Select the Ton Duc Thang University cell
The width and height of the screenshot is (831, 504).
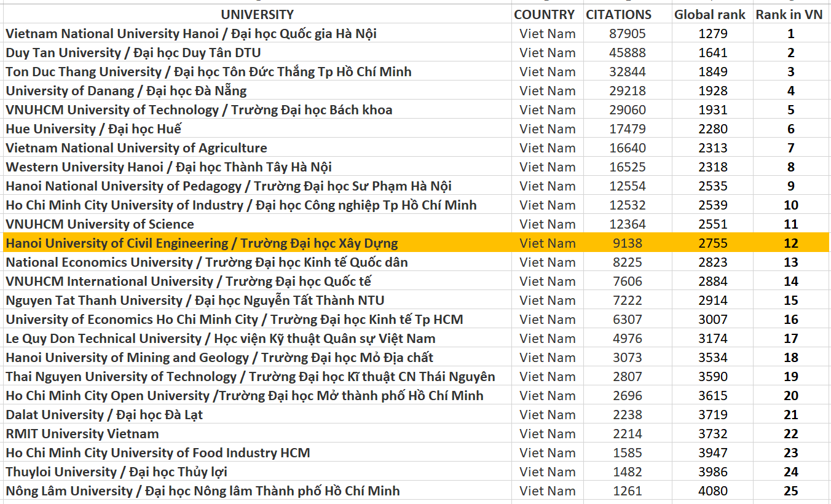pyautogui.click(x=257, y=71)
